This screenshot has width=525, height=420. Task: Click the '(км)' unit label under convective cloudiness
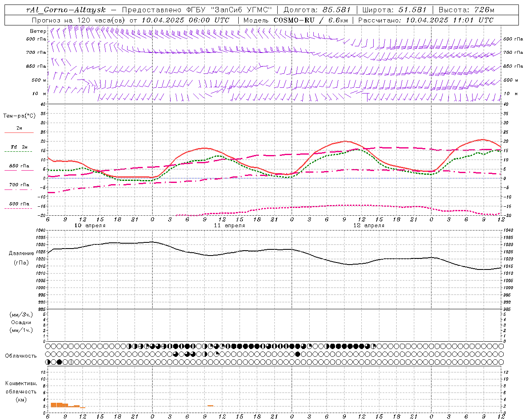(x=21, y=399)
